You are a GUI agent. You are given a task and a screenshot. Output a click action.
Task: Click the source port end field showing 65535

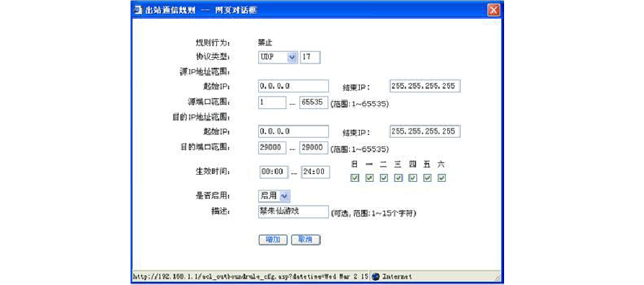pyautogui.click(x=314, y=102)
